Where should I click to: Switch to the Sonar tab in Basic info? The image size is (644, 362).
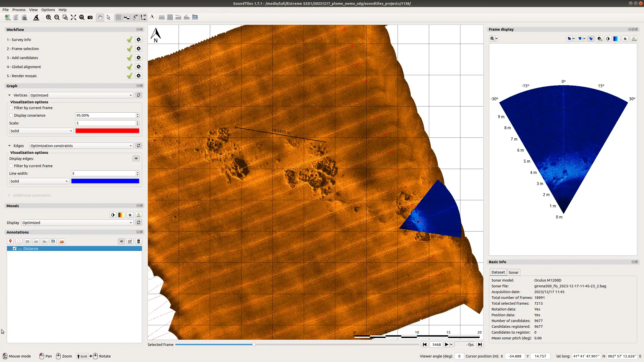click(513, 272)
